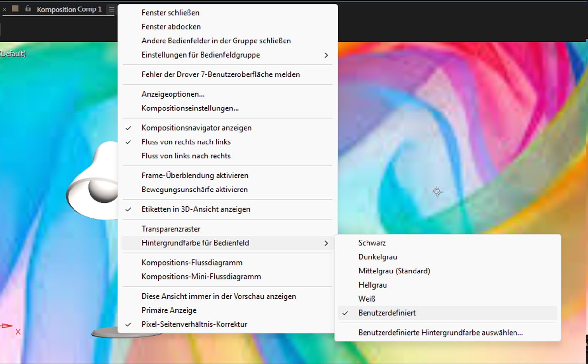Enable Transparenzraster option
This screenshot has width=588, height=364.
[x=171, y=229]
